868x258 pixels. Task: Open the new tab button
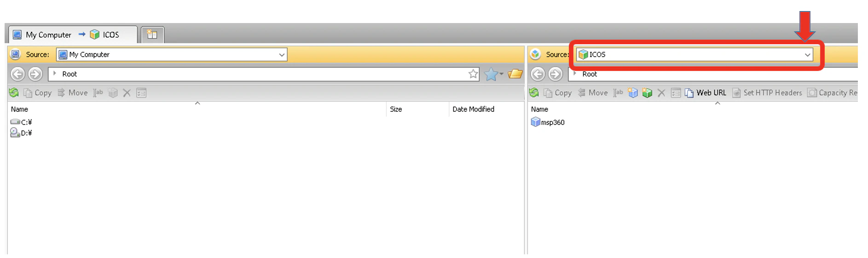(x=152, y=35)
